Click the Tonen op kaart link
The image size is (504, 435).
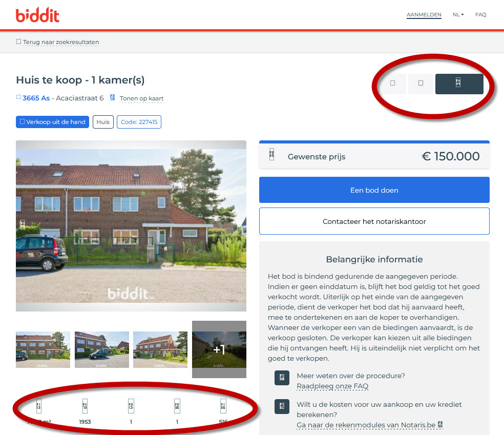pyautogui.click(x=141, y=98)
